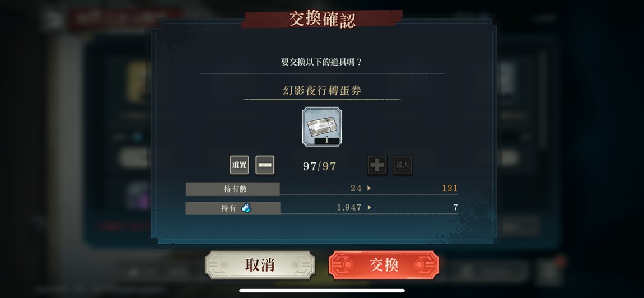Click the 交換確認 dialog title banner
Screen dimensions: 644x298
[x=322, y=19]
